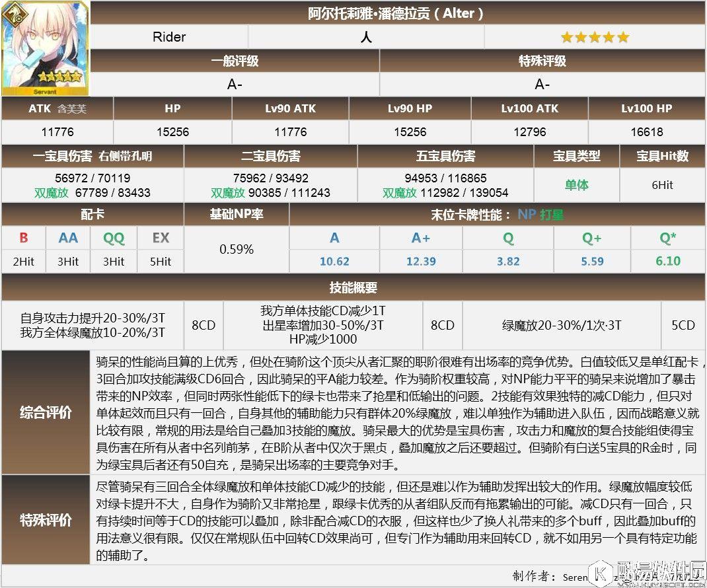Select the 特殊评级 header
The image size is (707, 588).
click(x=542, y=61)
